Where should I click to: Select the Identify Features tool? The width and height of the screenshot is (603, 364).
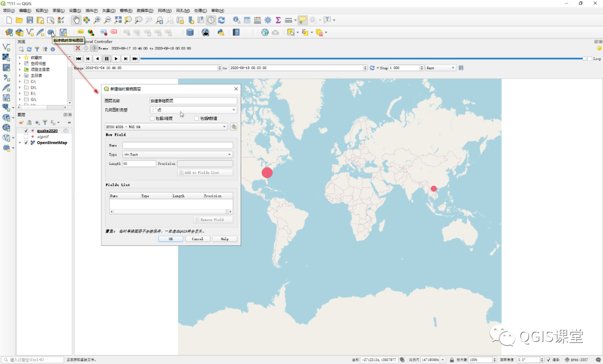(x=237, y=20)
